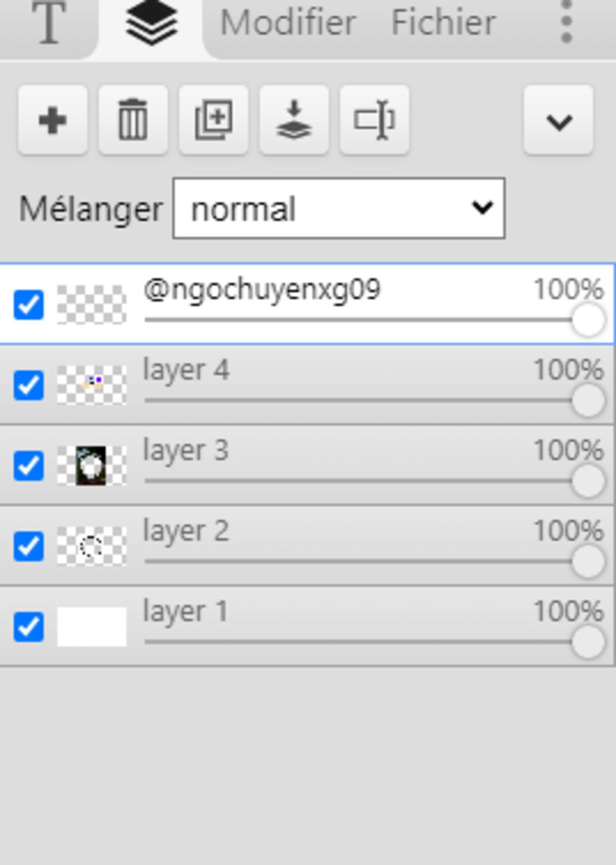Click the rename layer icon
The width and height of the screenshot is (616, 865).
[x=374, y=120]
